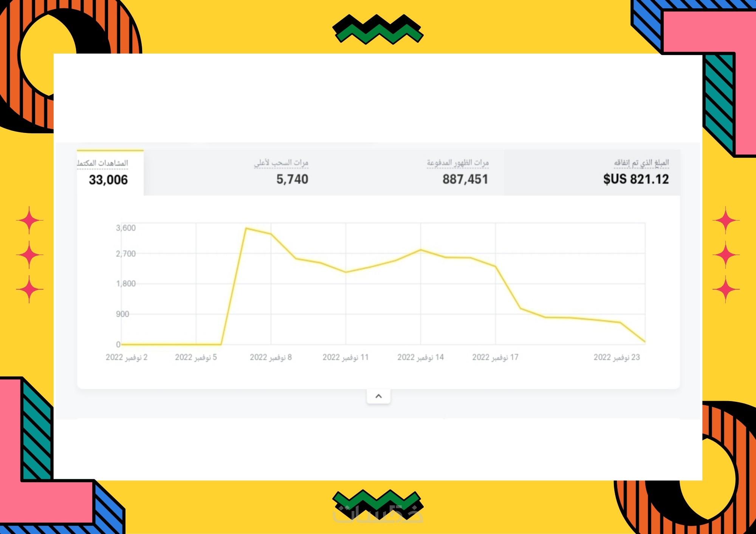The width and height of the screenshot is (756, 534).
Task: Click the "2 نوفمبر 2022" x-axis date label
Action: pos(127,357)
